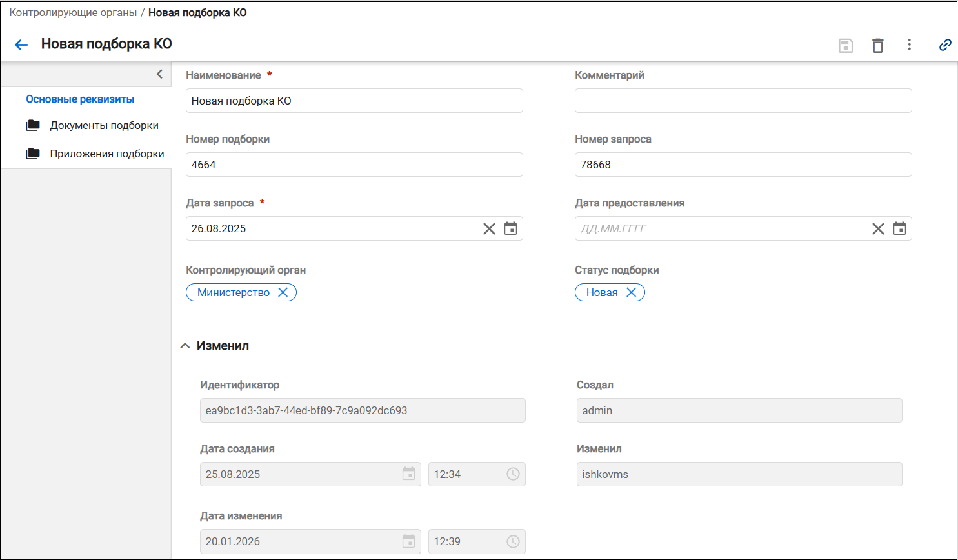
Task: Click the Приложения подборки folder icon
Action: pos(33,154)
